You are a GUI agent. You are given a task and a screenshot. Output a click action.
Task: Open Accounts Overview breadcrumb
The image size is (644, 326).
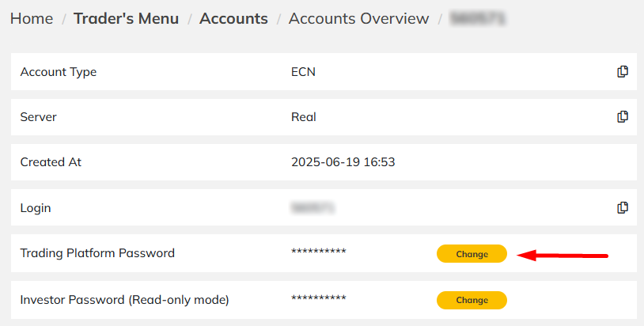358,18
